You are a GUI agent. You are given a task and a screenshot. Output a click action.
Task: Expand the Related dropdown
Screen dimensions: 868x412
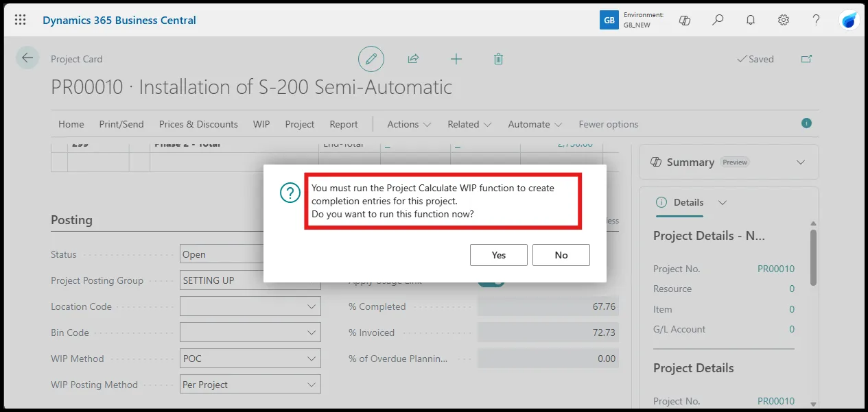click(x=470, y=124)
